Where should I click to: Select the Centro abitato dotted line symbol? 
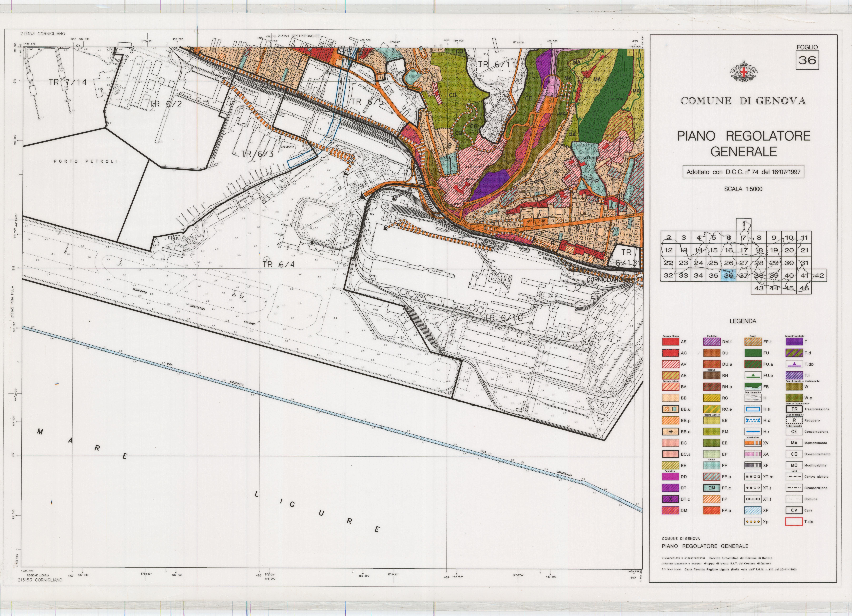pyautogui.click(x=794, y=477)
